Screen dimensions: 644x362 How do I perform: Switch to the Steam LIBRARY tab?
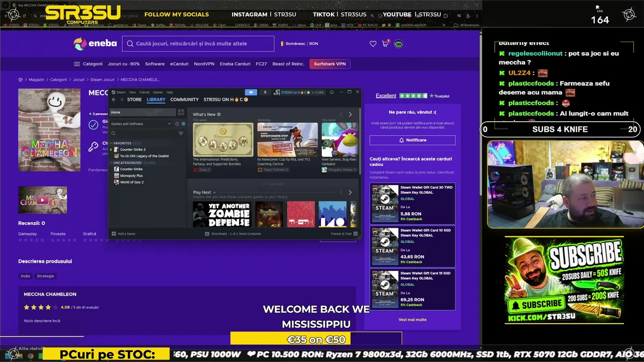tap(156, 100)
